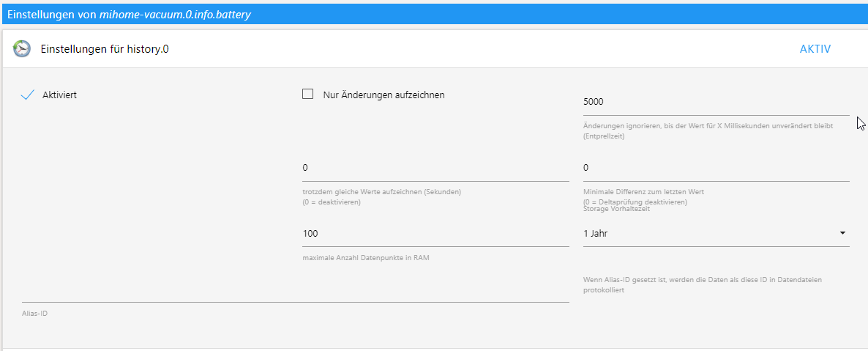The image size is (868, 351).
Task: Click help text Wenn Alias-ID gesetzt ist
Action: (703, 285)
